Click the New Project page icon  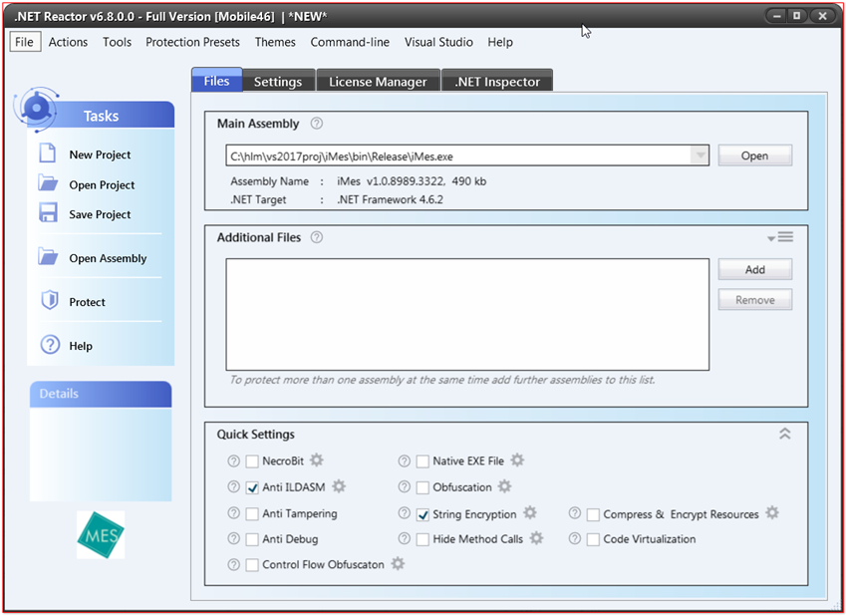tap(48, 153)
